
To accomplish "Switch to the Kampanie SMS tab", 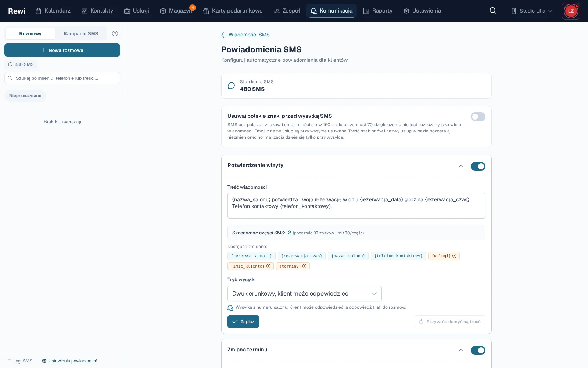I will pyautogui.click(x=81, y=33).
